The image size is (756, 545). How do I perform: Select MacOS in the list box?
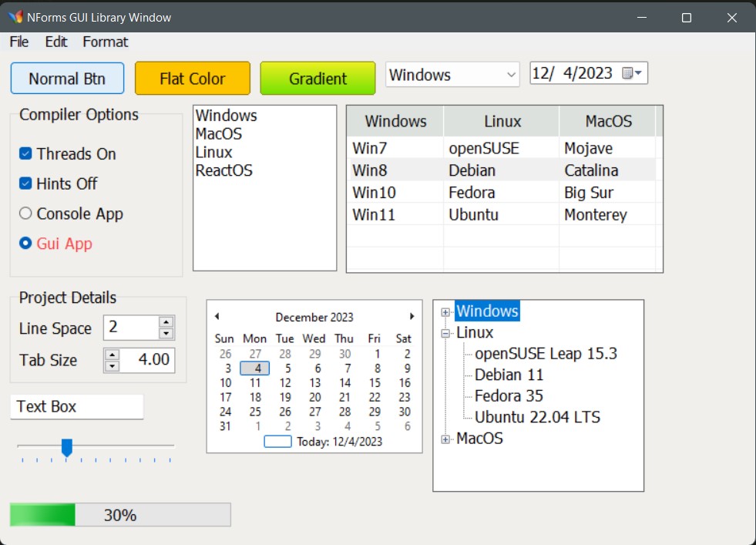(x=218, y=134)
